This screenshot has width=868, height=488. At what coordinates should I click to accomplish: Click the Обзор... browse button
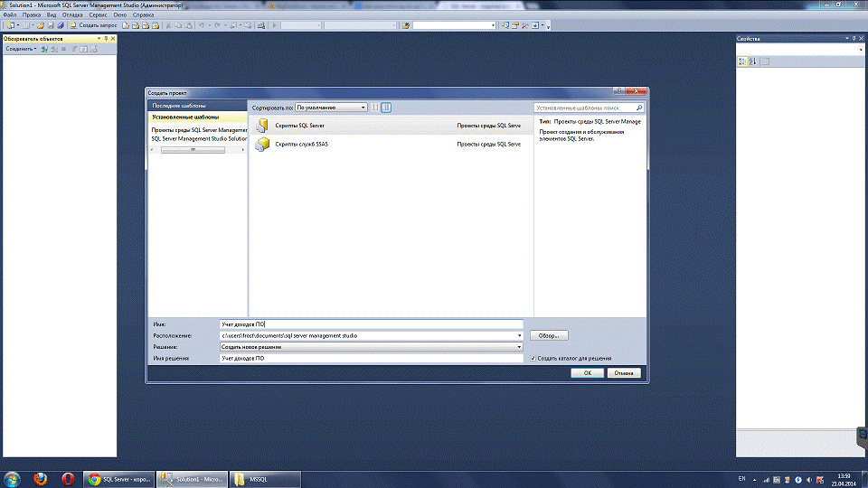click(x=549, y=335)
